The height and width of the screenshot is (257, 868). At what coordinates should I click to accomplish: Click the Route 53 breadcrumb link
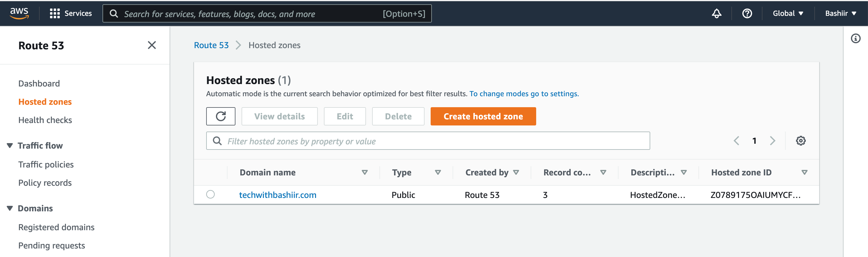point(211,45)
